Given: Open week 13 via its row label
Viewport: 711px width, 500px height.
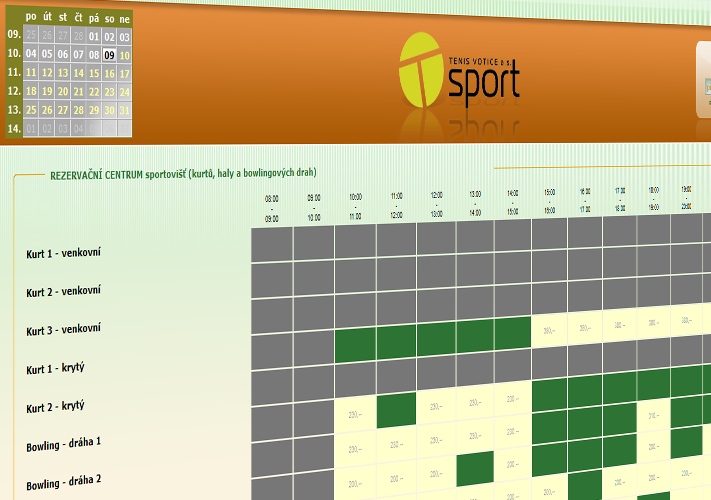Looking at the screenshot, I should (14, 110).
